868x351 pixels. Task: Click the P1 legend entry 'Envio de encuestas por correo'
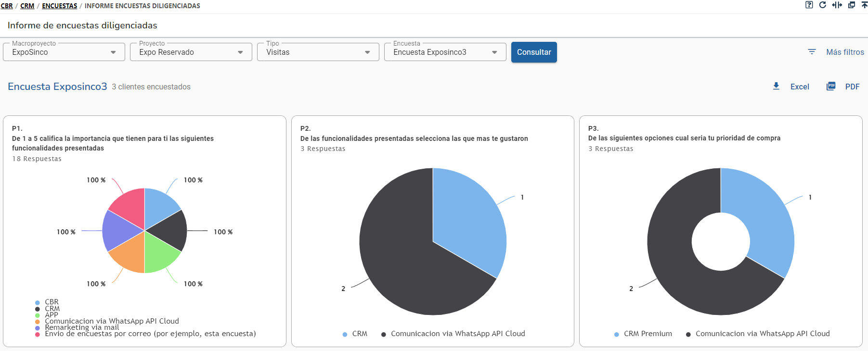[150, 334]
